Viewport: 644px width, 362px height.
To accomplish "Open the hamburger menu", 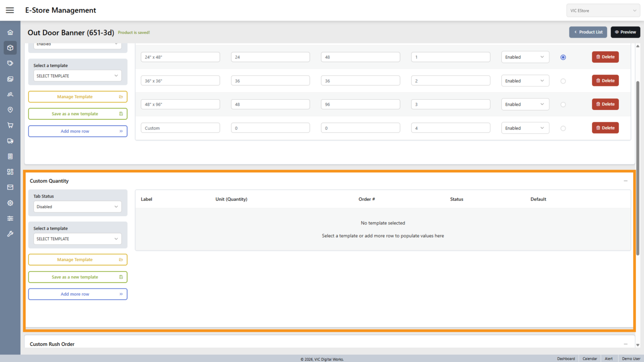I will coord(10,10).
